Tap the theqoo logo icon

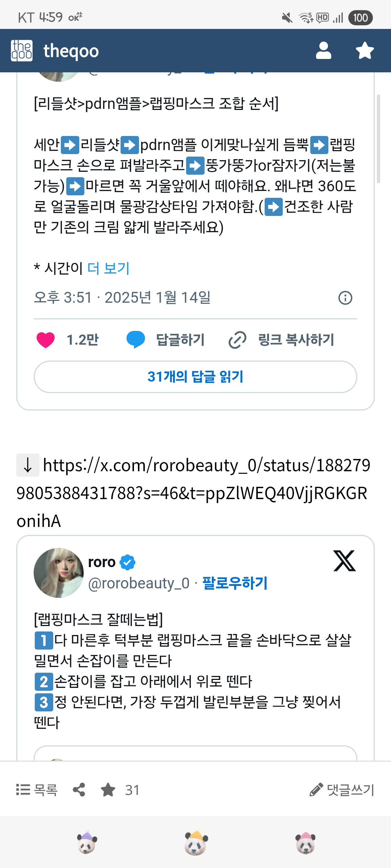(x=22, y=51)
